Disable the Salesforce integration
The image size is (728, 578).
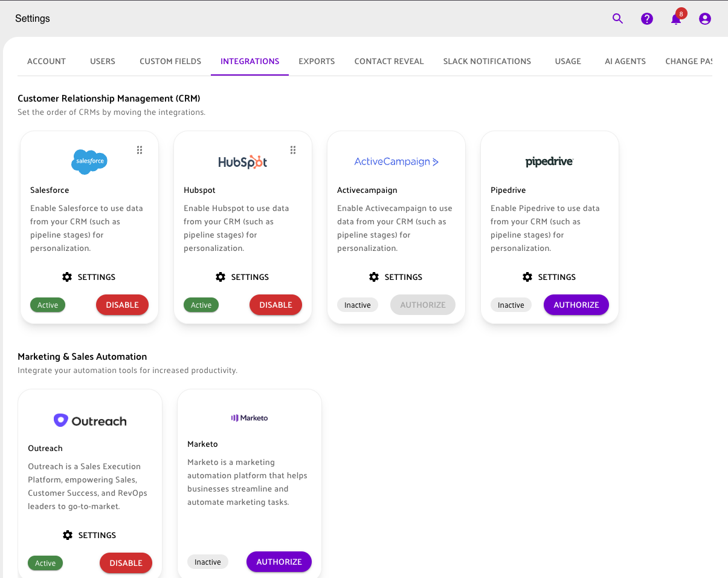click(122, 305)
